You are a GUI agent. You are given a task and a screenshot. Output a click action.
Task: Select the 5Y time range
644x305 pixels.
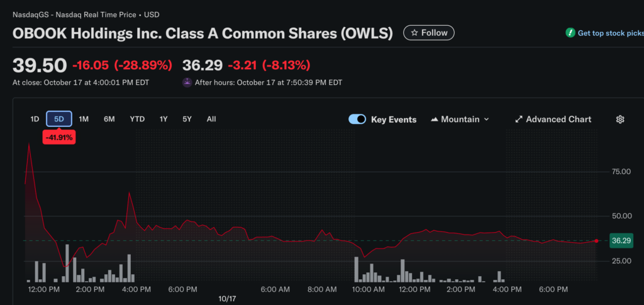187,119
